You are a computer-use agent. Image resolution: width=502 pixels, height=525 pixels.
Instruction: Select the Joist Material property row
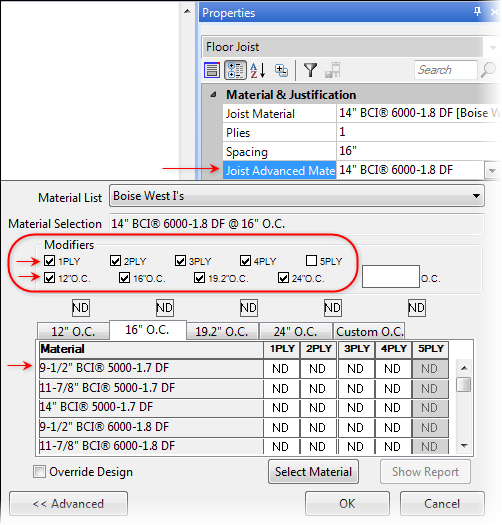361,113
